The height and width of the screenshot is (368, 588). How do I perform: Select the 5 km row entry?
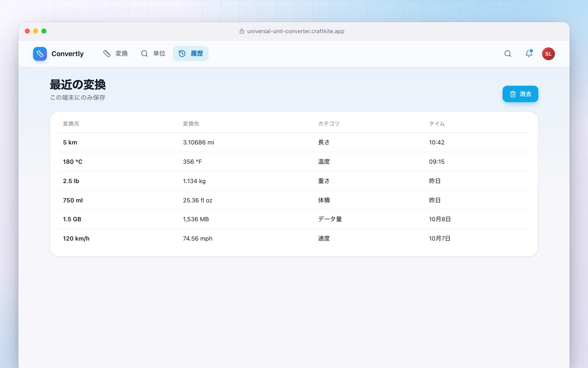tap(294, 143)
